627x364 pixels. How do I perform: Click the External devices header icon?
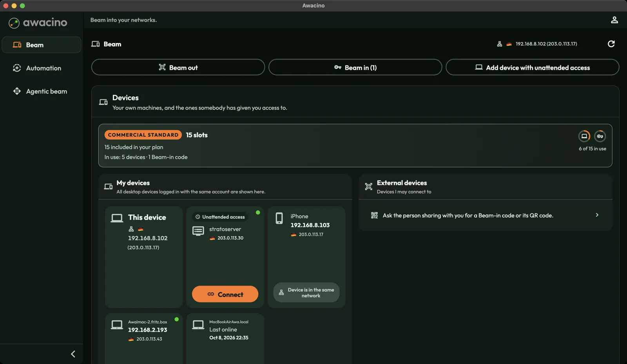click(x=368, y=187)
